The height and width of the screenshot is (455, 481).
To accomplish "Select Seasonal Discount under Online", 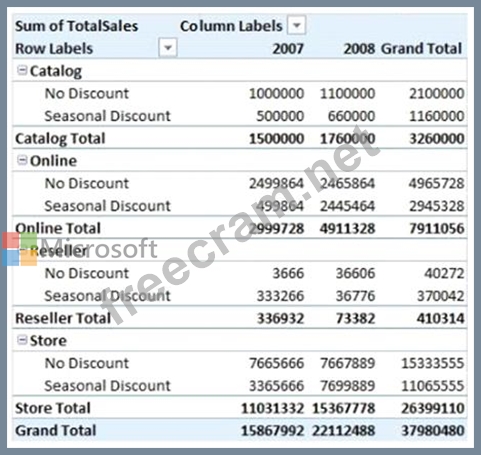I will 107,206.
